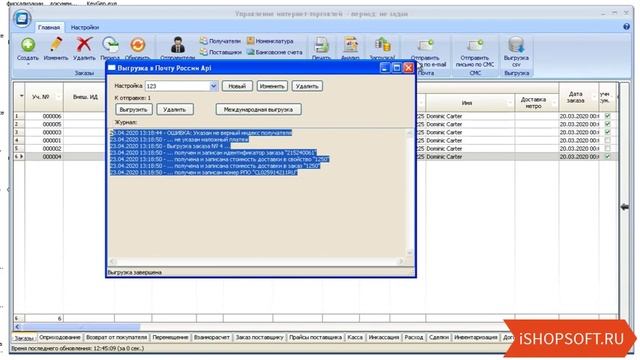Switch to the Оприходование tab
The height and width of the screenshot is (360, 640).
click(60, 338)
